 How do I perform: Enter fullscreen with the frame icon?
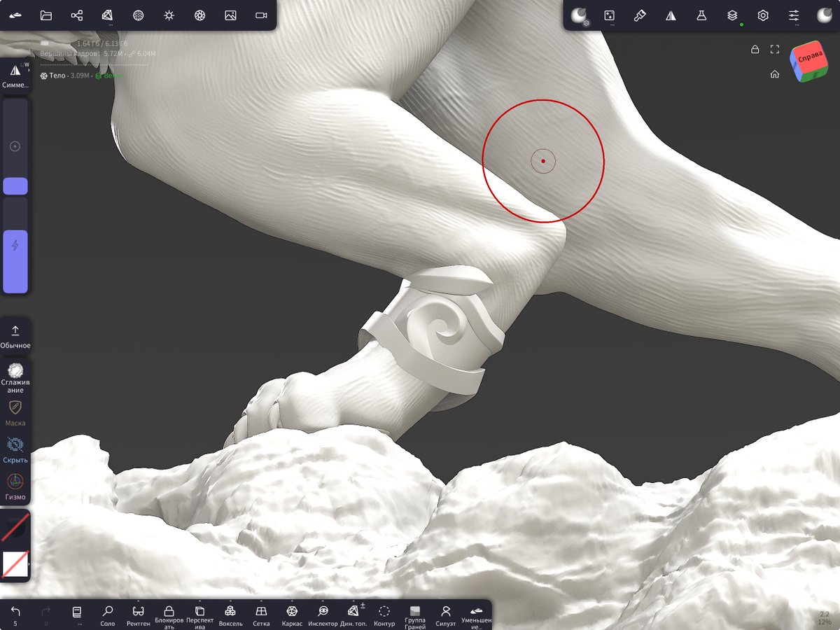tap(775, 50)
